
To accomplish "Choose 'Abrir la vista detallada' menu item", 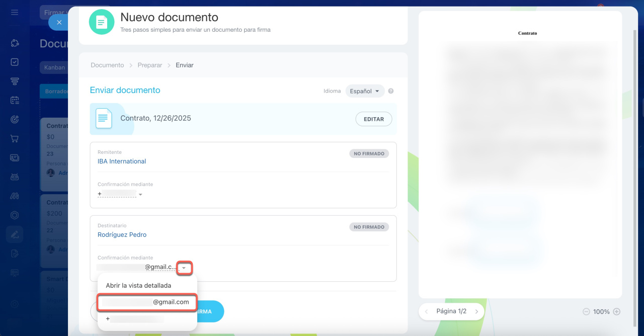I will 138,286.
